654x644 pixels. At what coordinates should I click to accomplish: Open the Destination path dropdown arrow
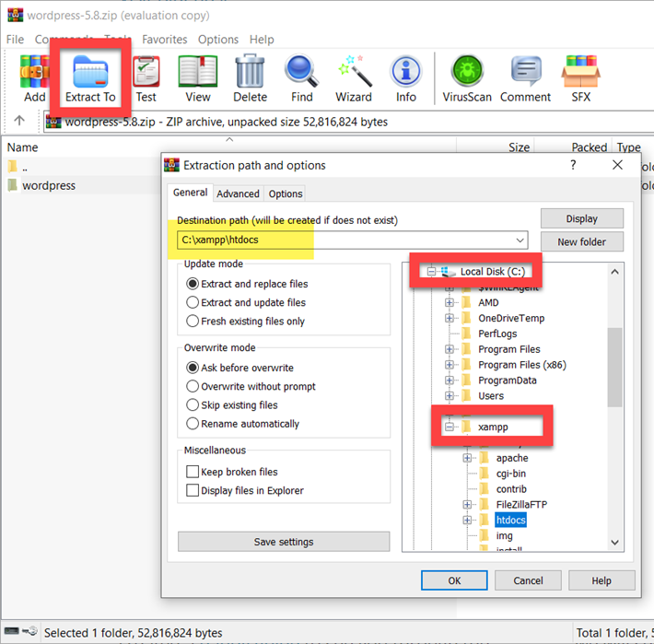520,240
